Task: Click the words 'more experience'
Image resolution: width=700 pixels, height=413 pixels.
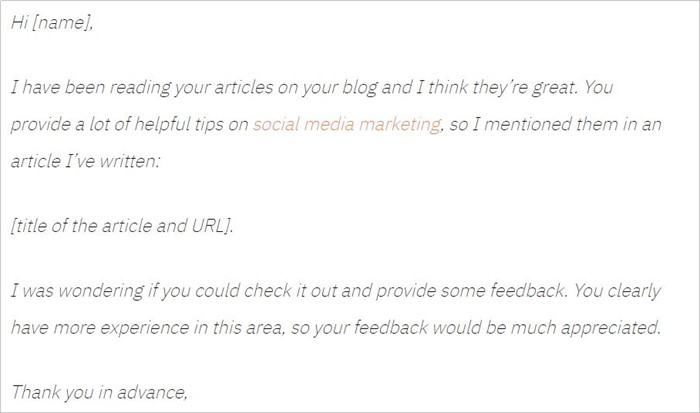Action: click(121, 328)
